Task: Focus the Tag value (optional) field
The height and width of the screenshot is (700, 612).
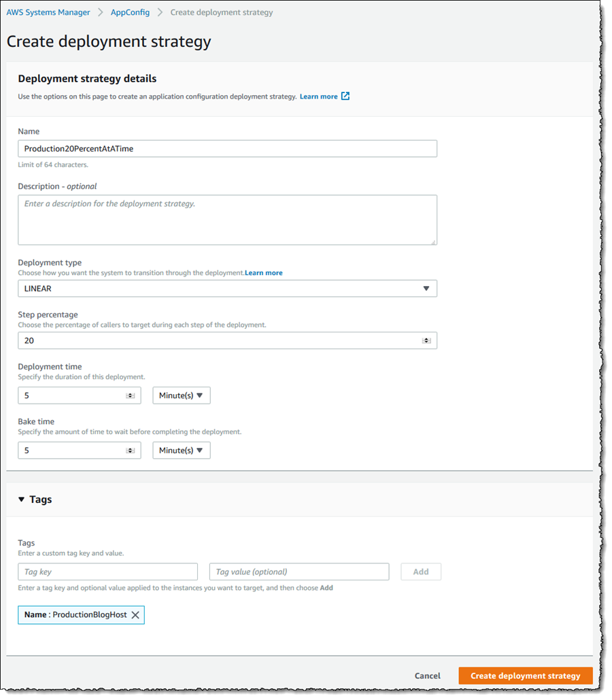Action: click(299, 572)
